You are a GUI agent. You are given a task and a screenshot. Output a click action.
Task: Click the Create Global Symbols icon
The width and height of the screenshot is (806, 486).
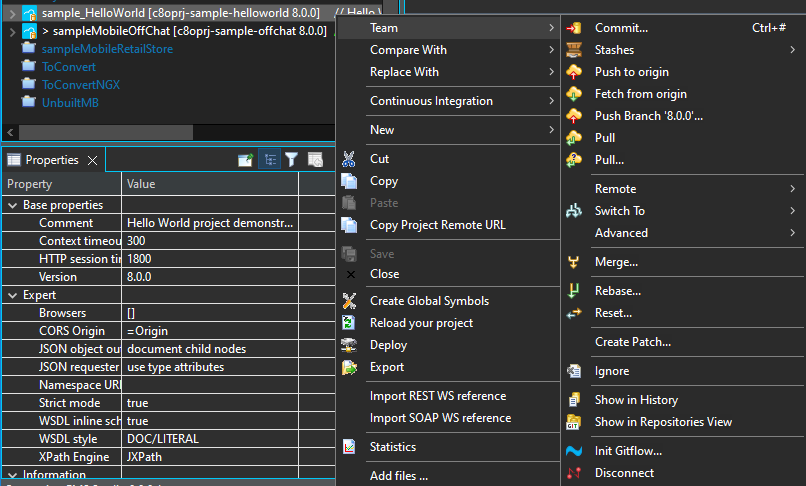[349, 301]
